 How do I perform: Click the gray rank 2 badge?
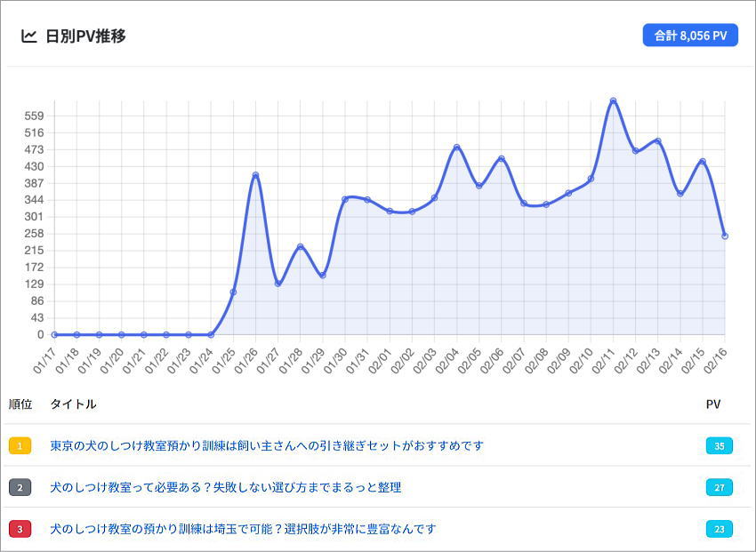(x=20, y=487)
